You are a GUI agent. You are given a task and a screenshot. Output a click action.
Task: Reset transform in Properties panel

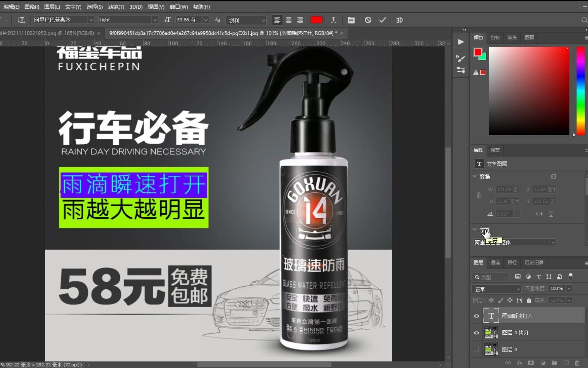tap(553, 176)
